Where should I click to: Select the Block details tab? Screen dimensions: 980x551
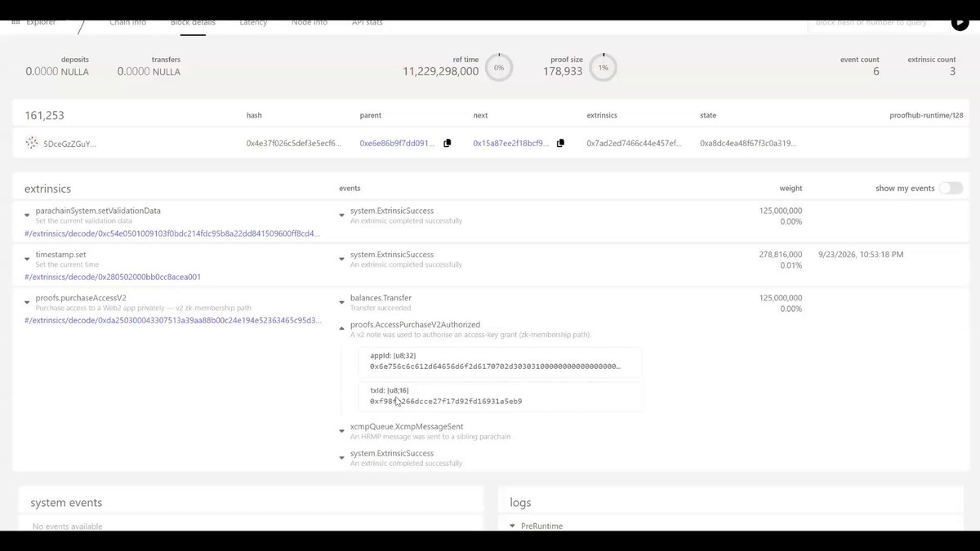coord(193,23)
